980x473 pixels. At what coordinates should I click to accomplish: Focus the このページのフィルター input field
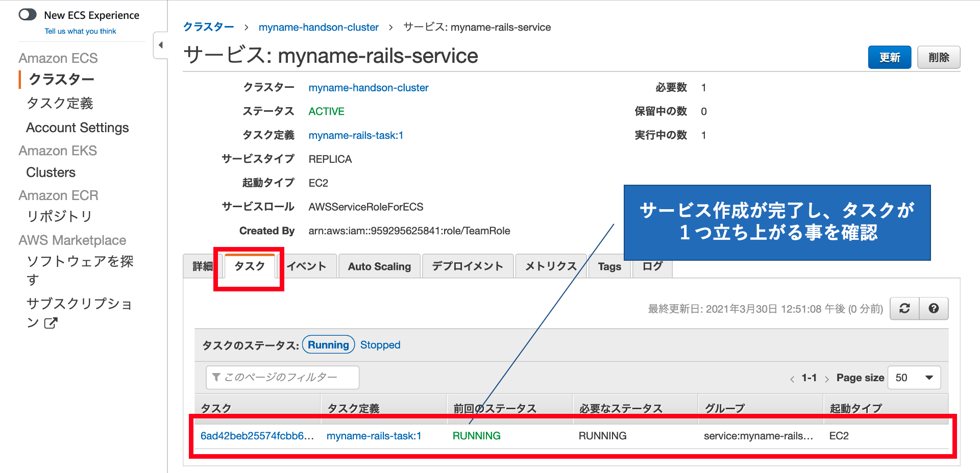pos(282,377)
